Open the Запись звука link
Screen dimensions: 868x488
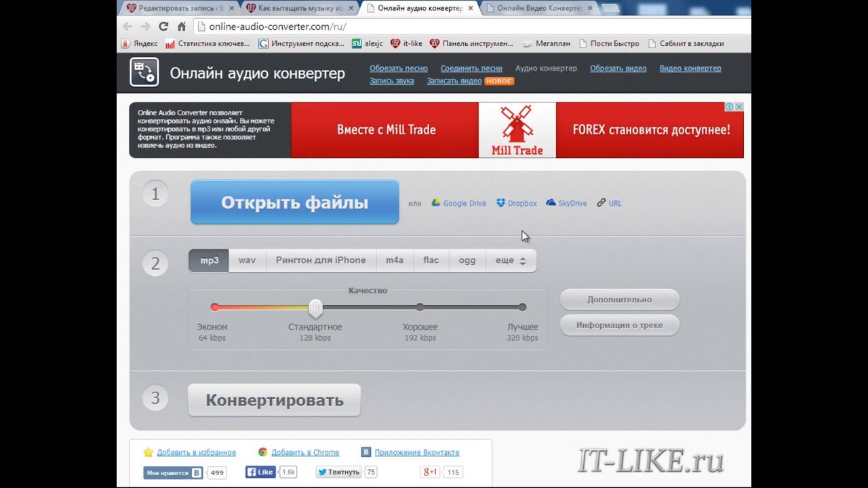[x=391, y=81]
